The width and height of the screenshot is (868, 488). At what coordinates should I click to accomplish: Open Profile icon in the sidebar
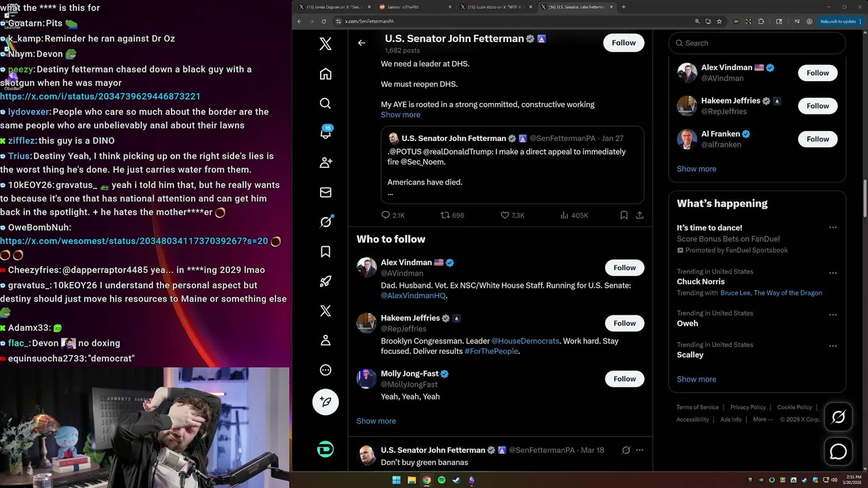pyautogui.click(x=325, y=340)
